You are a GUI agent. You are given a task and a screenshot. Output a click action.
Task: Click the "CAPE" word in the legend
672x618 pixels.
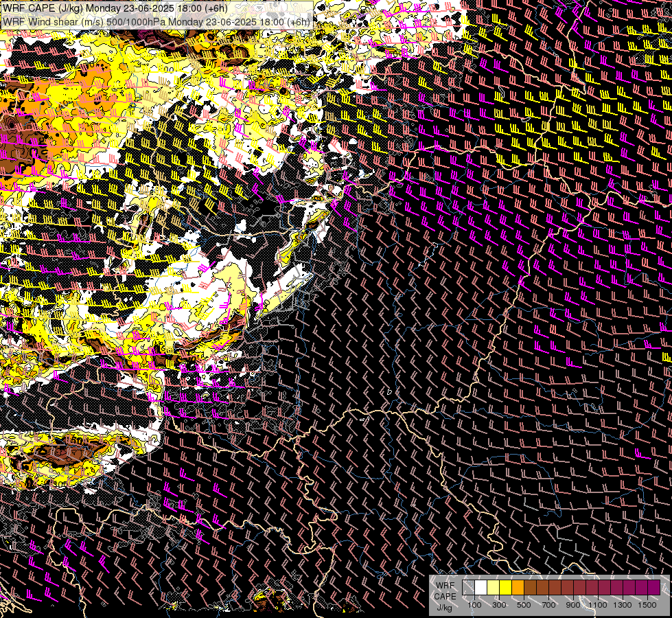pos(445,596)
